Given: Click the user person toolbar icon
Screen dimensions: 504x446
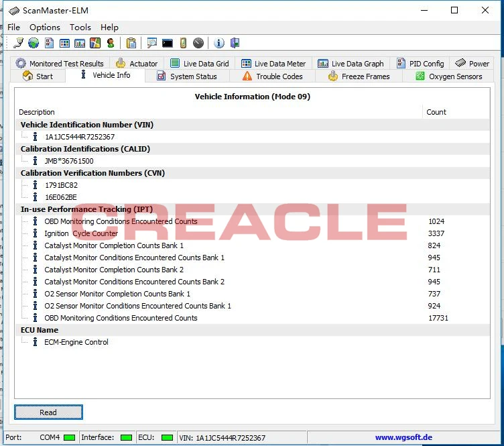Looking at the screenshot, I should click(111, 43).
